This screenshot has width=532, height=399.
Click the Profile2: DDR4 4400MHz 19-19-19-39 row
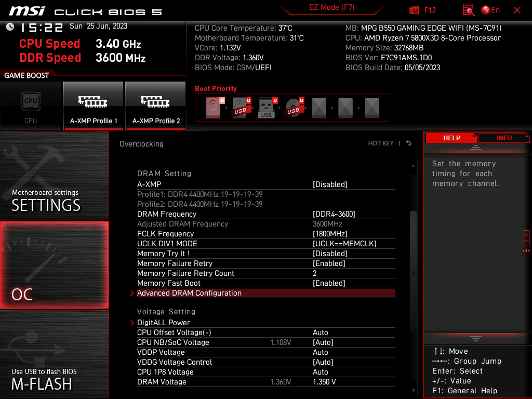coord(266,204)
